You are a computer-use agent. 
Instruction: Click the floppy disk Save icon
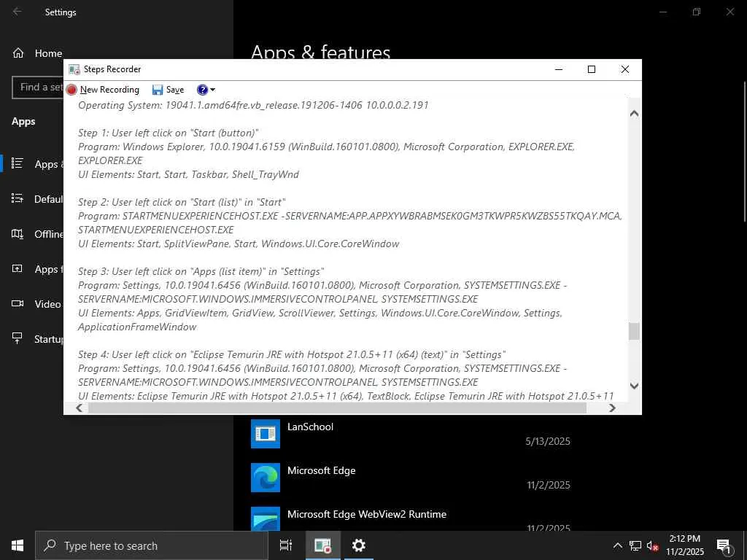[x=158, y=90]
